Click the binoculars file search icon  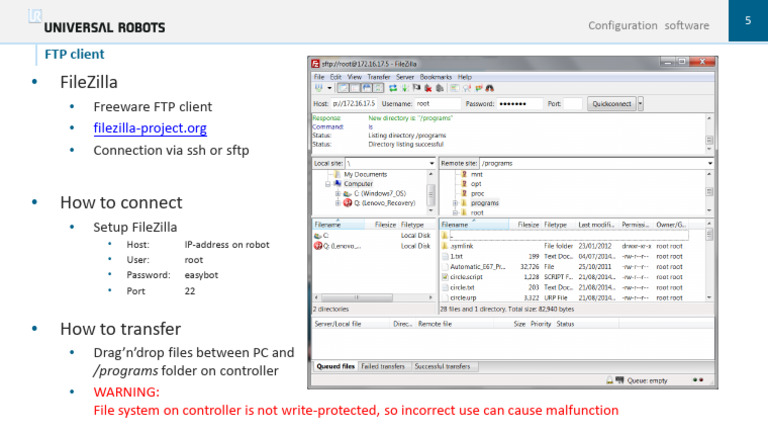pyautogui.click(x=489, y=88)
